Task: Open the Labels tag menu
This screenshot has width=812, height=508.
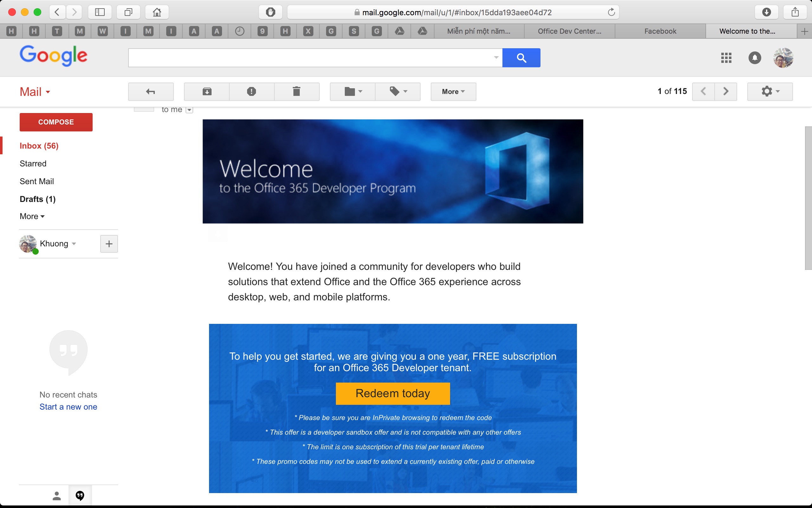Action: [x=398, y=91]
